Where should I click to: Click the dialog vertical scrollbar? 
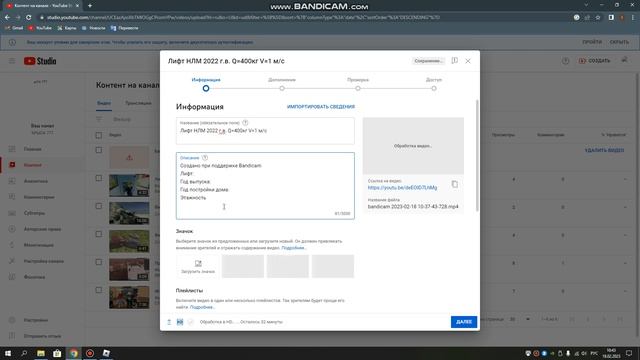click(x=477, y=155)
